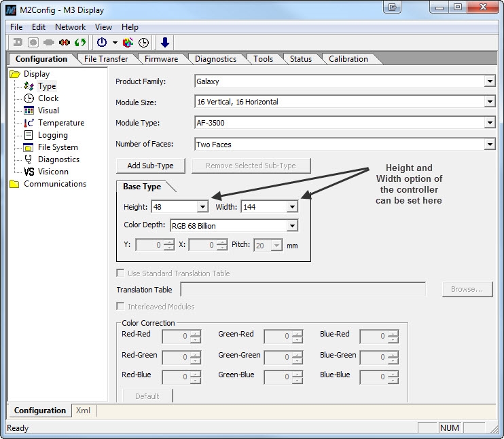This screenshot has height=439, width=504.
Task: Select the Visiconn VS icon in tree
Action: [29, 172]
